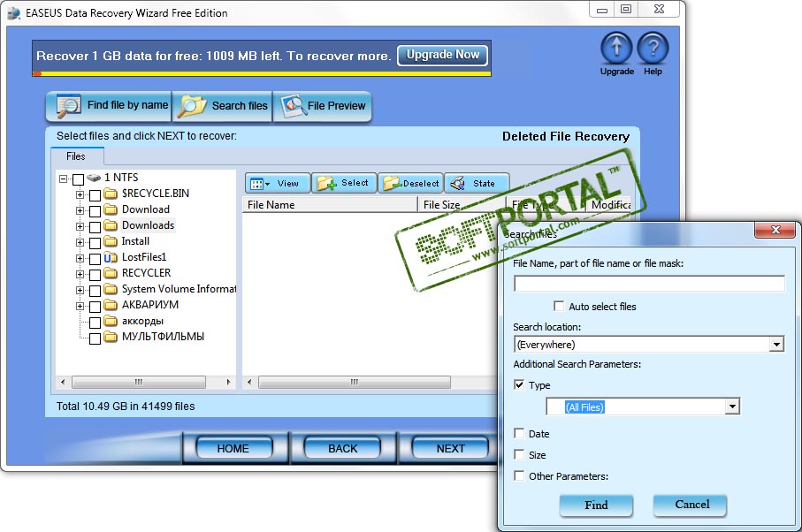Screen dimensions: 802x532
Task: Expand the Download tree node
Action: pyautogui.click(x=80, y=210)
